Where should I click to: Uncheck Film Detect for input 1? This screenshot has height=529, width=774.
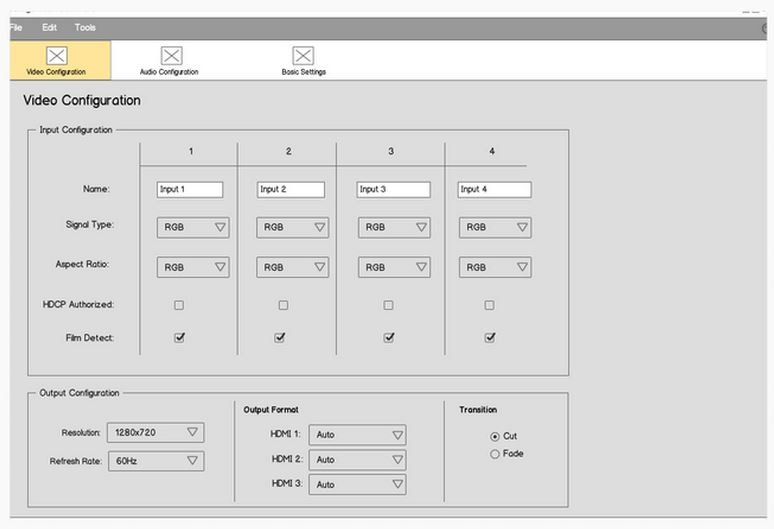point(180,338)
